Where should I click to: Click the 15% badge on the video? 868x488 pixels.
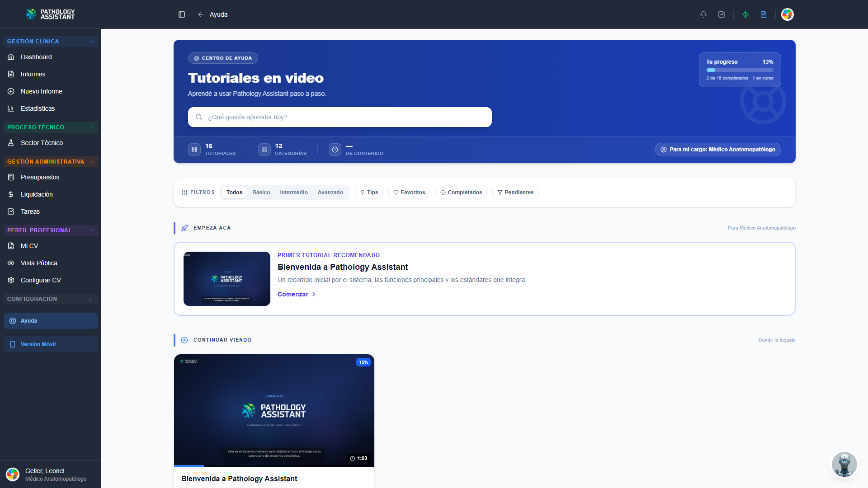(x=363, y=362)
